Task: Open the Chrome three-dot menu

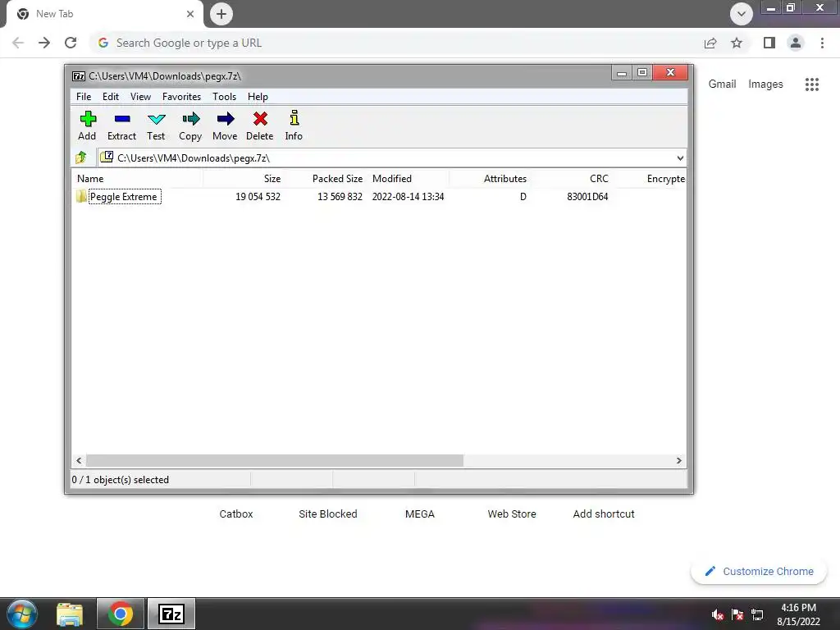Action: coord(822,43)
